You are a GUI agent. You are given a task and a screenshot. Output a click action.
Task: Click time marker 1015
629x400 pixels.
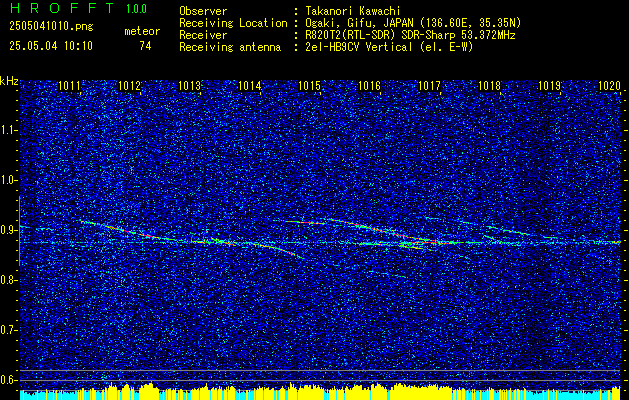coord(310,85)
